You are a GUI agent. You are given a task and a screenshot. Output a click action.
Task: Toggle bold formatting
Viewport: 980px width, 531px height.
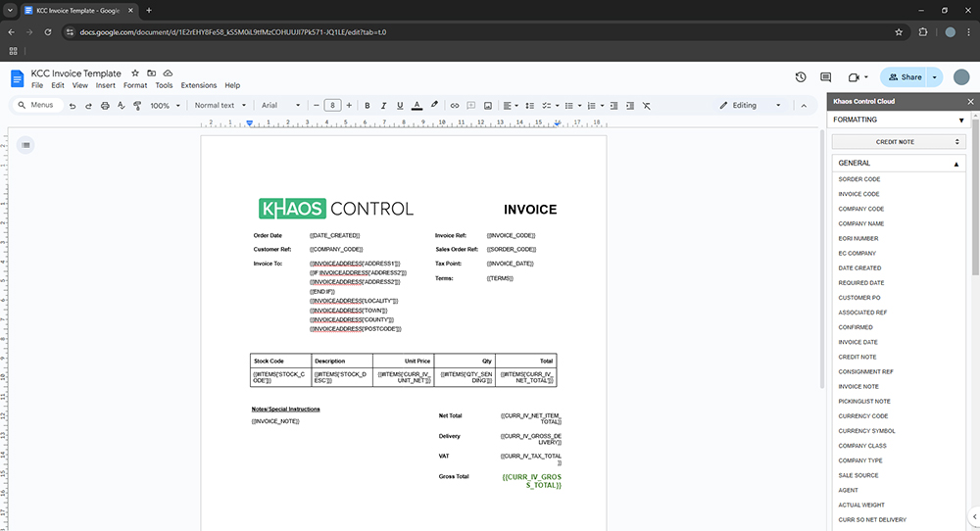tap(367, 106)
